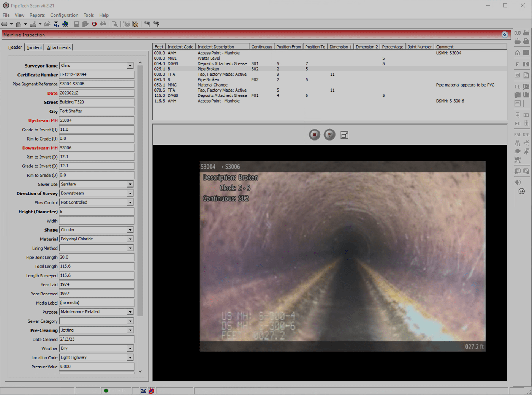The image size is (532, 395).
Task: Click the video window resize icon
Action: tap(345, 135)
